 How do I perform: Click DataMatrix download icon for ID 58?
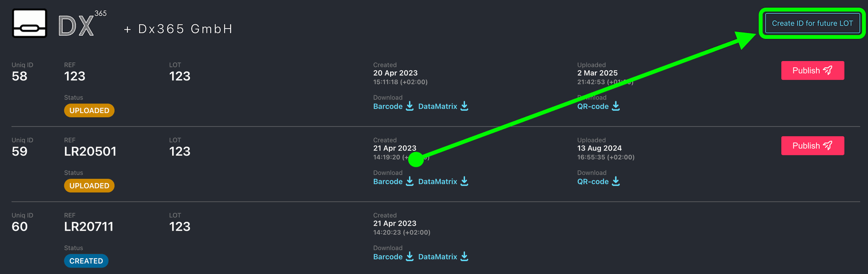click(464, 106)
